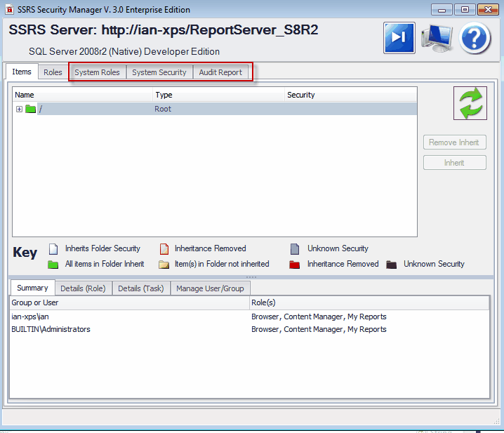The image size is (504, 433).
Task: Click roles text for BUILTIN\Administrators
Action: [319, 329]
